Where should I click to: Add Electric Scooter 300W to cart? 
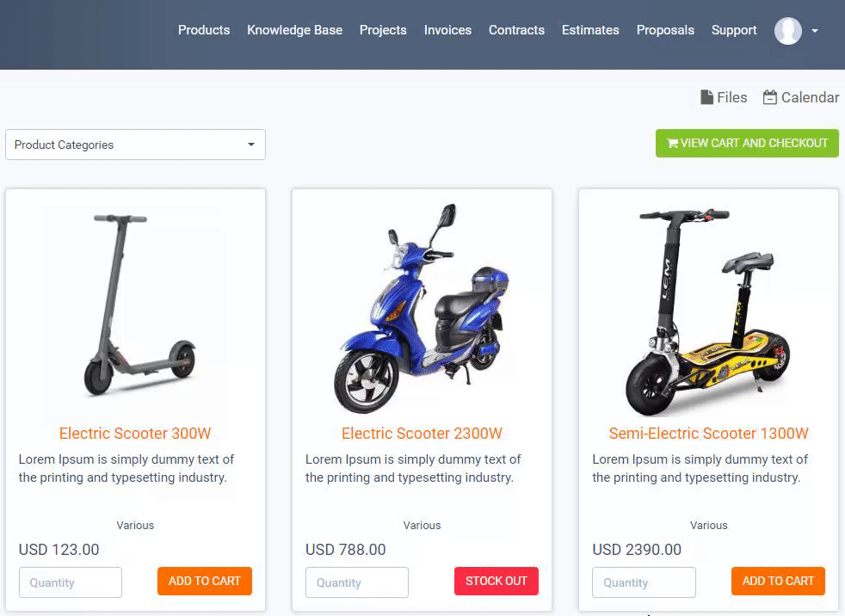pyautogui.click(x=205, y=581)
